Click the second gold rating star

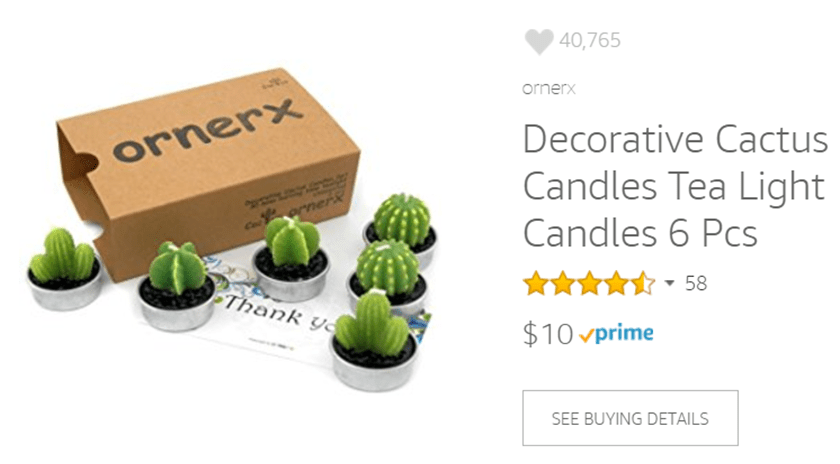[562, 283]
